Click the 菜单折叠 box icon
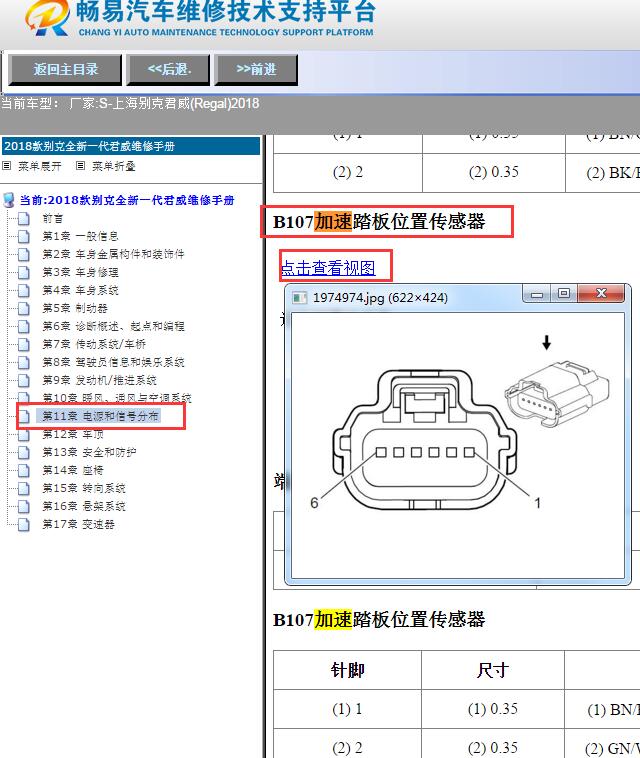Screen dimensions: 640x758 point(81,166)
